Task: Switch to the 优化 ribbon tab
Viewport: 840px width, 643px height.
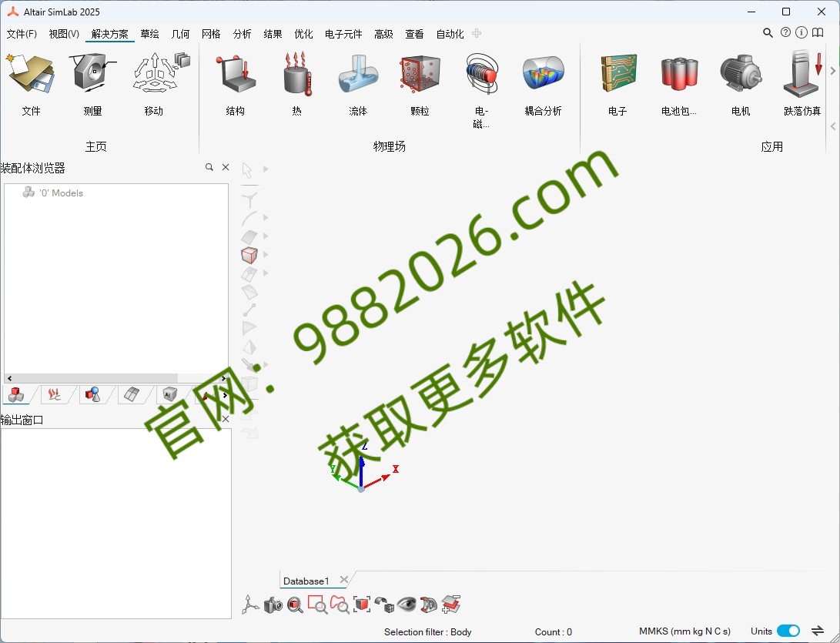Action: 303,34
